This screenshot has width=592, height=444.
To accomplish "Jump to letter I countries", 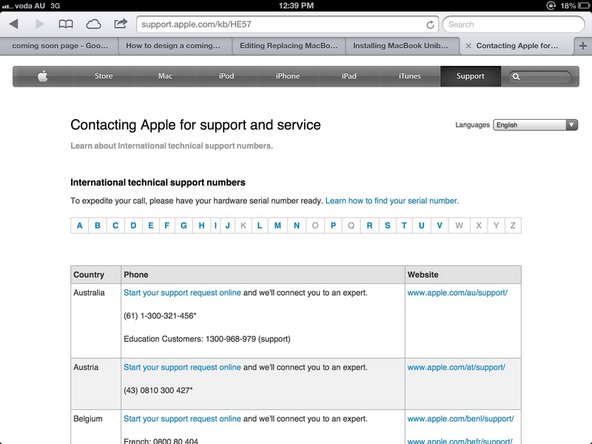I will pyautogui.click(x=216, y=225).
